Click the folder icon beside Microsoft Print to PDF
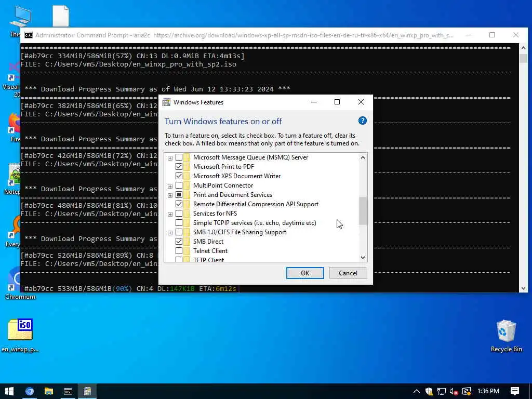The image size is (532, 399). 187,167
